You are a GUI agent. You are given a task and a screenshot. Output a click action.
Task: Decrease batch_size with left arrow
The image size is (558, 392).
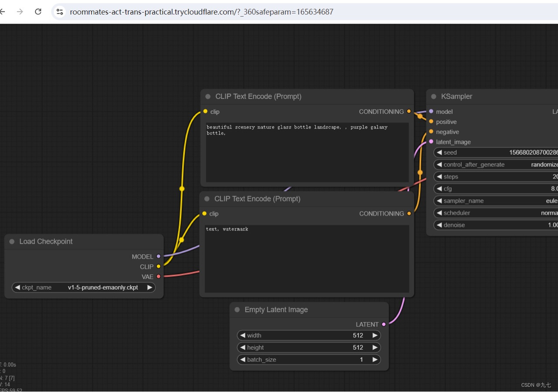tap(242, 360)
